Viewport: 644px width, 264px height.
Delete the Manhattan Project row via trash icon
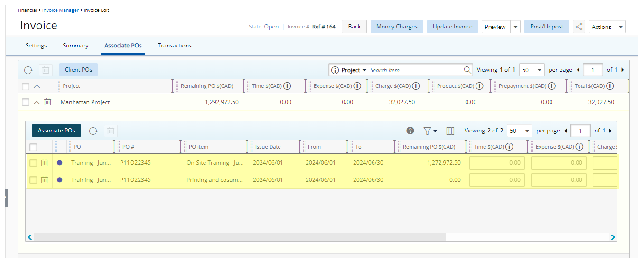pos(47,102)
